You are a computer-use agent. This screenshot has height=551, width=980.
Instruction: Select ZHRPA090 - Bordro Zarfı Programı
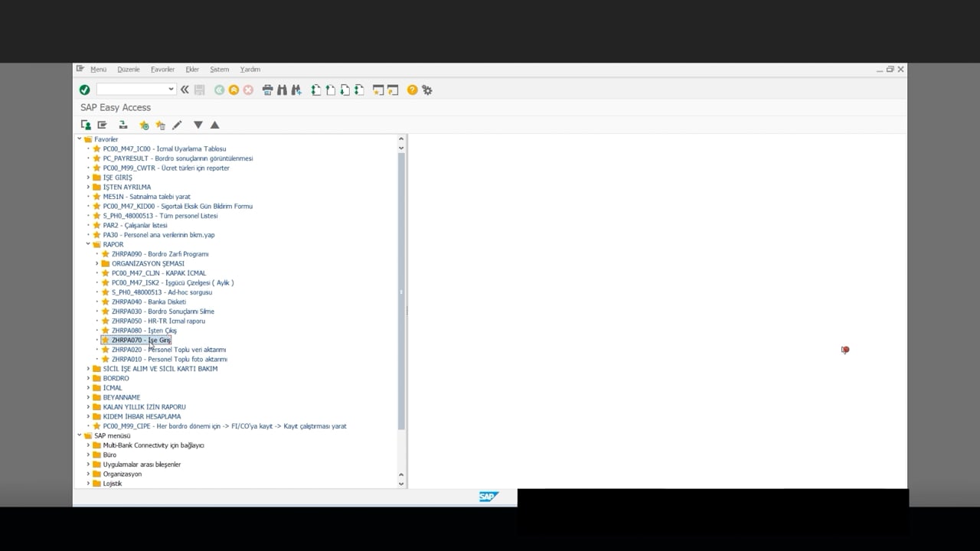(x=160, y=254)
